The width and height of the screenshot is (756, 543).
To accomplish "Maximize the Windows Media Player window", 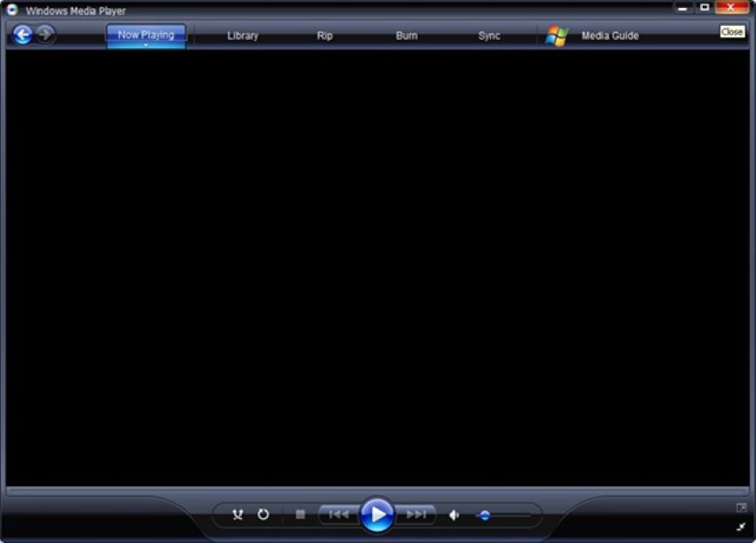I will 704,7.
